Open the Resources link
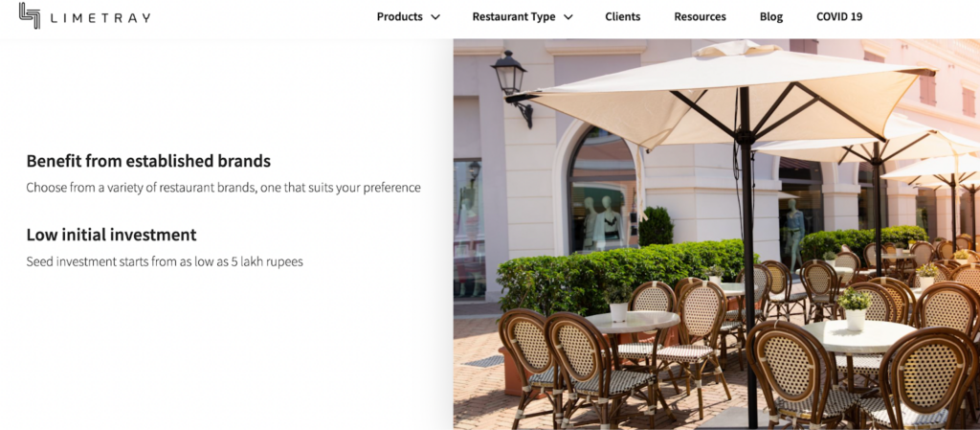This screenshot has width=980, height=430. [x=700, y=17]
